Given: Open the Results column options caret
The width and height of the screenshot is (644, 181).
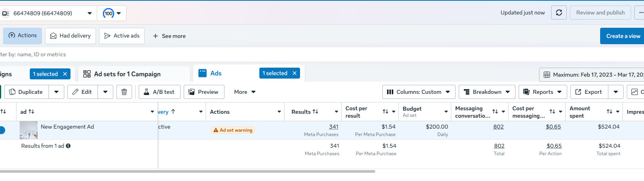Looking at the screenshot, I should (x=336, y=112).
